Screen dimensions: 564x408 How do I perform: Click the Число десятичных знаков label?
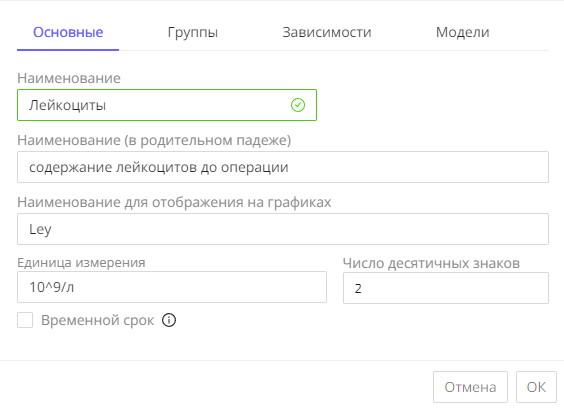click(x=431, y=263)
